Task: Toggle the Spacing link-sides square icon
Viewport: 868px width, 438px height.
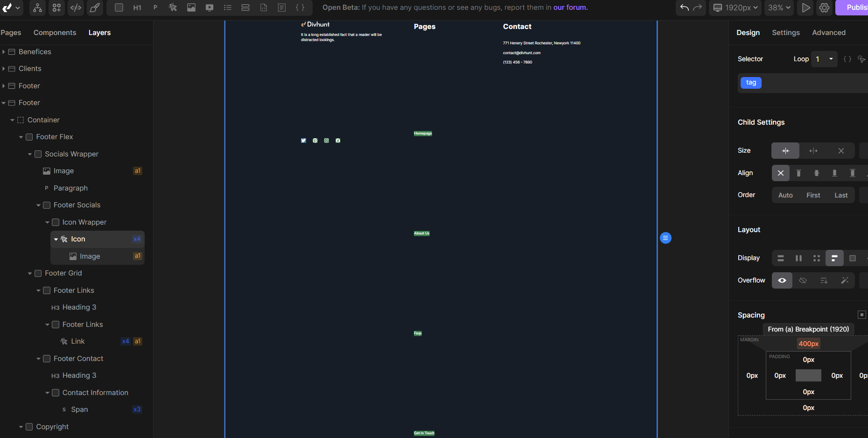Action: pos(862,315)
